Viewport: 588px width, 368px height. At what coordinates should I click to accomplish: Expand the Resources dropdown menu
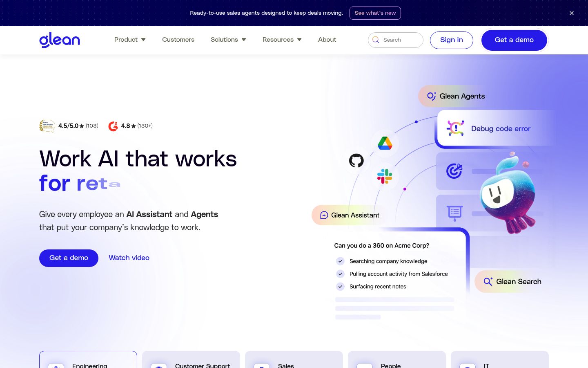coord(282,40)
